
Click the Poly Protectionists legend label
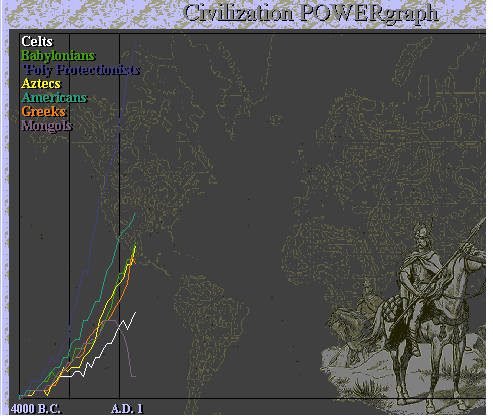click(x=81, y=70)
